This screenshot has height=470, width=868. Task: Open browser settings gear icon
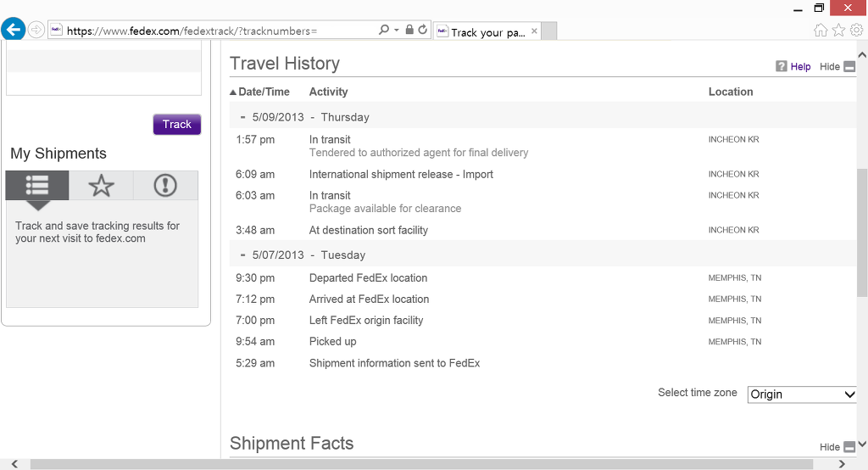856,31
